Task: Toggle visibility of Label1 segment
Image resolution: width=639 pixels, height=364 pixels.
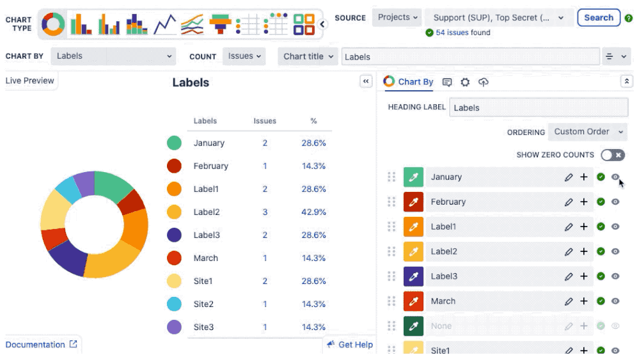Action: click(x=615, y=226)
